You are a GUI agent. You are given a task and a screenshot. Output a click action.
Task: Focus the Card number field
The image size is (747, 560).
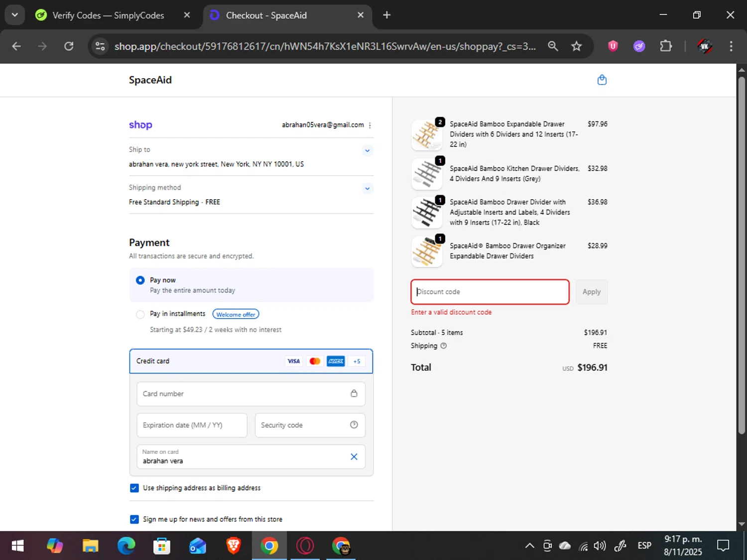251,394
